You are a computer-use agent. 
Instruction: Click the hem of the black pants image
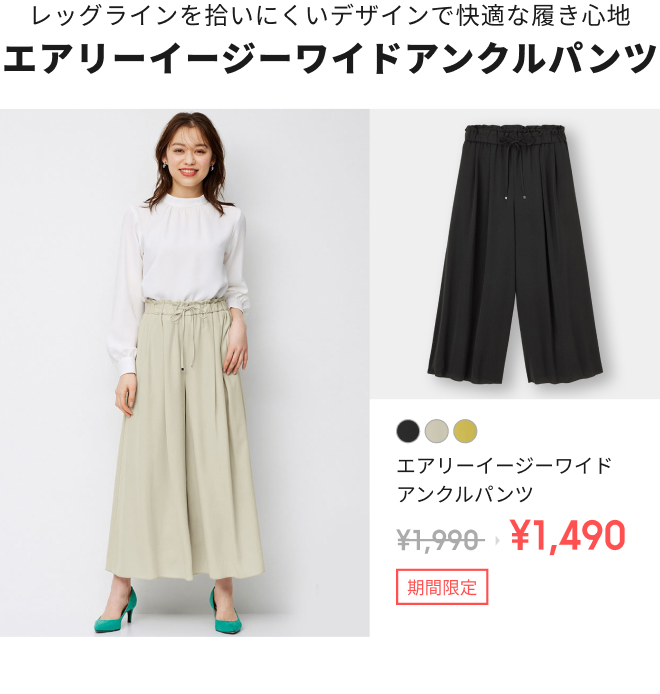515,372
